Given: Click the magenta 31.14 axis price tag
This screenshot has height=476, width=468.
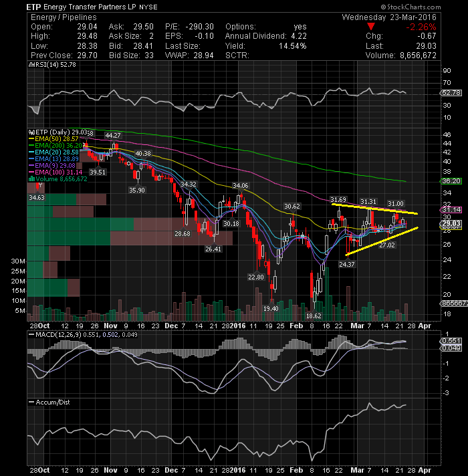Looking at the screenshot, I should click(451, 209).
